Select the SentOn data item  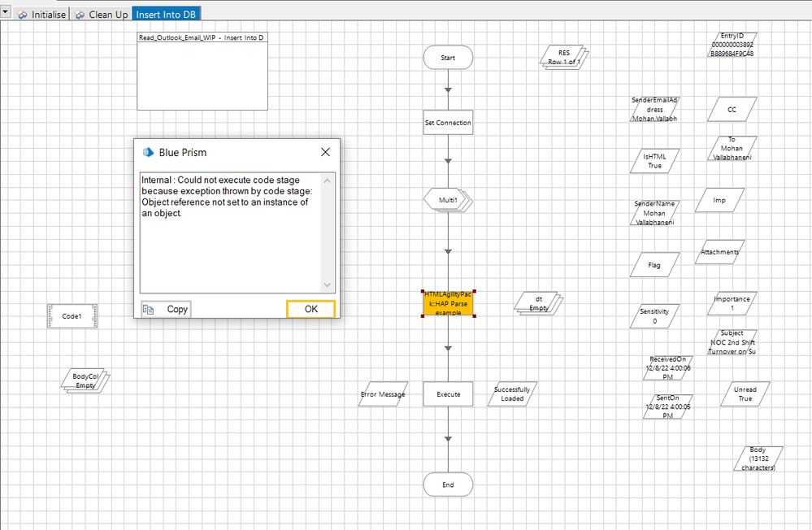(x=667, y=406)
